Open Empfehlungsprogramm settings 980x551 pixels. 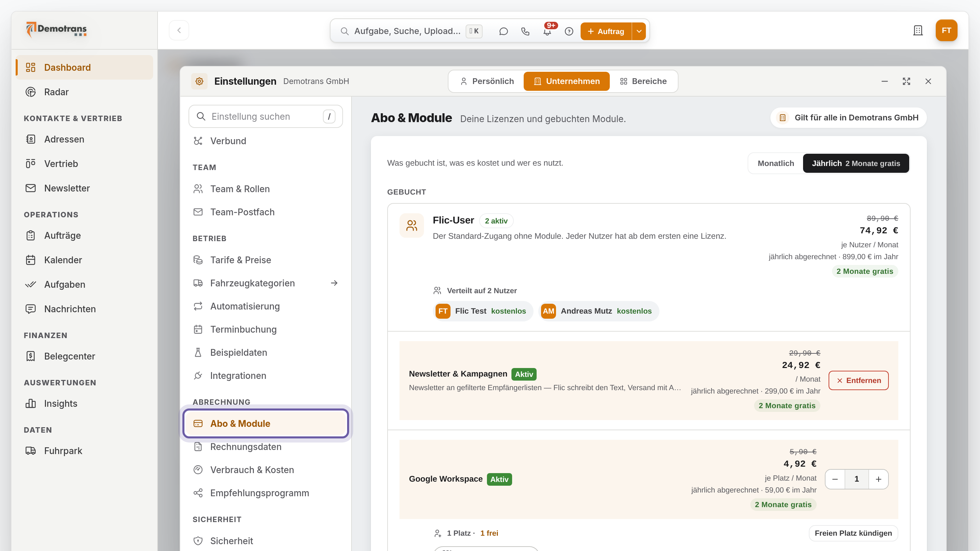click(265, 493)
